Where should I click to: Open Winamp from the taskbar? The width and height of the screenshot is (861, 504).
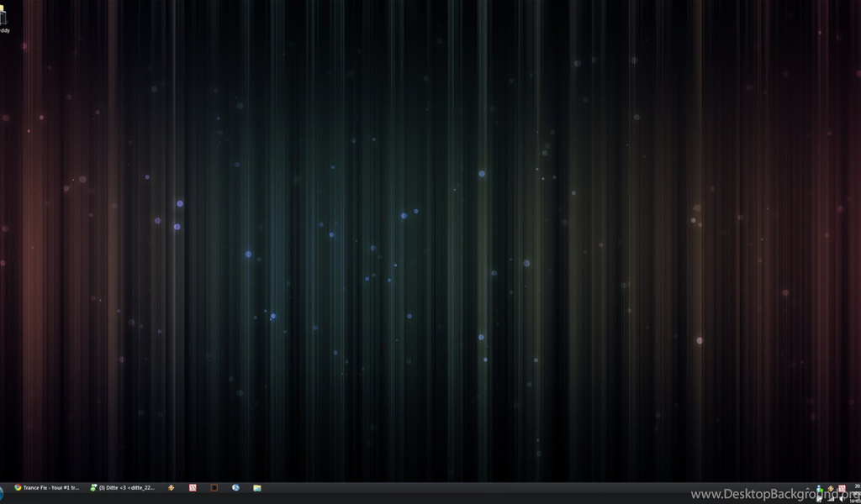coord(171,487)
